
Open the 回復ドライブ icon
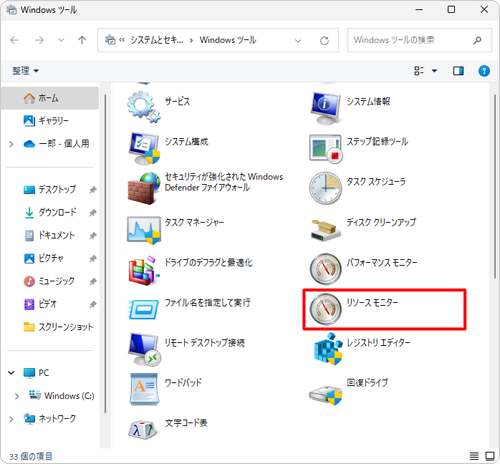click(x=326, y=395)
